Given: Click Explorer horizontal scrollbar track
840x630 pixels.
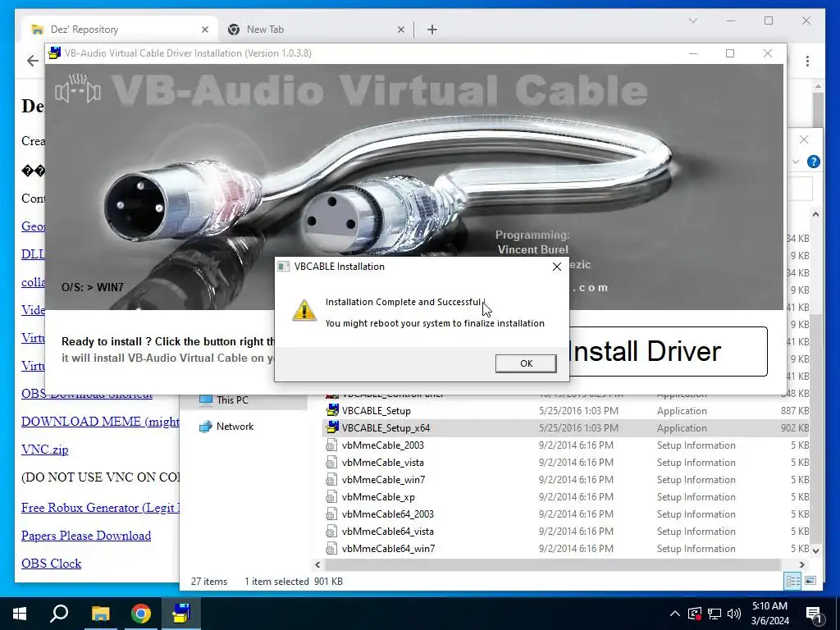Looking at the screenshot, I should click(x=552, y=564).
